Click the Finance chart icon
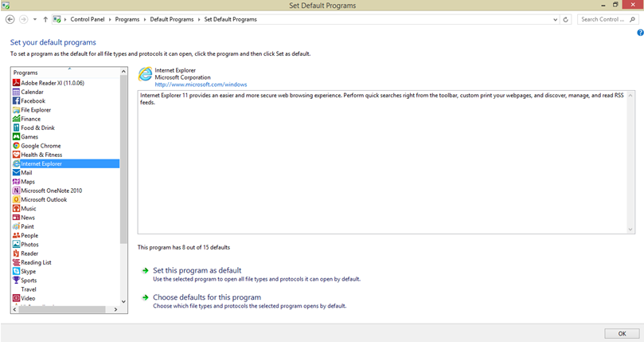Image resolution: width=644 pixels, height=342 pixels. click(x=17, y=119)
